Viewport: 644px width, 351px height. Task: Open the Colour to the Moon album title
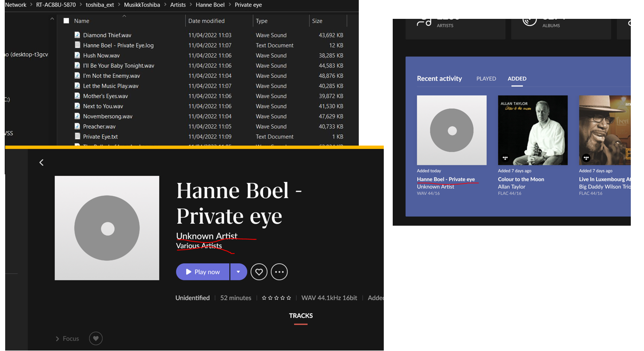pos(521,179)
